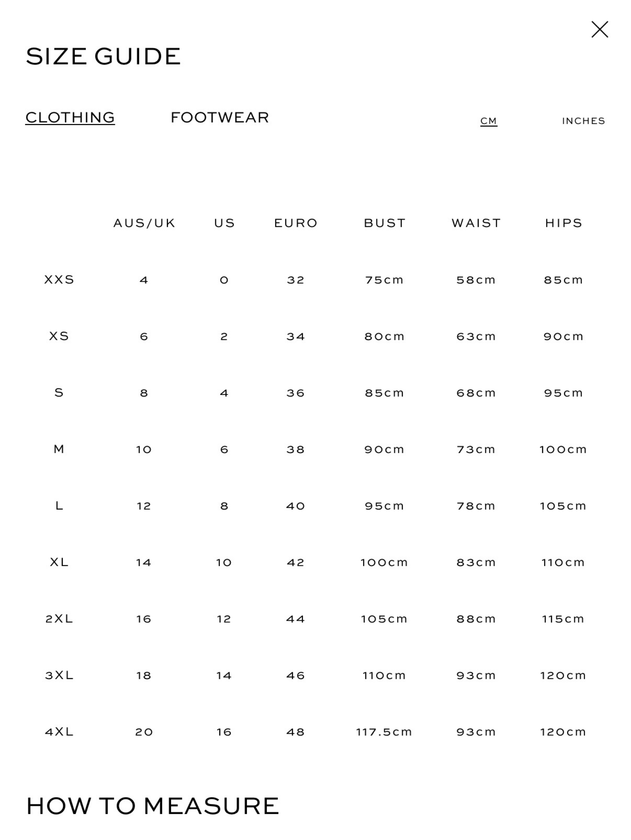Image resolution: width=631 pixels, height=840 pixels.
Task: Click the 117.5cm bust value
Action: click(384, 732)
